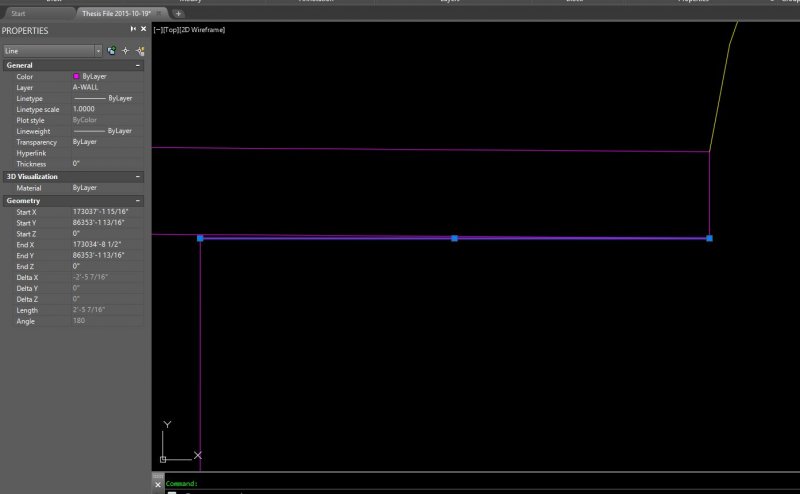Click the UCS icon origin
This screenshot has height=494, width=800.
(x=163, y=460)
